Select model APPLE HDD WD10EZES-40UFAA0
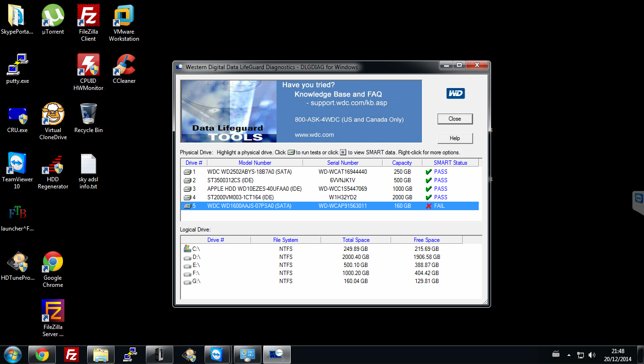Screen dimensions: 644x364 (x=255, y=189)
